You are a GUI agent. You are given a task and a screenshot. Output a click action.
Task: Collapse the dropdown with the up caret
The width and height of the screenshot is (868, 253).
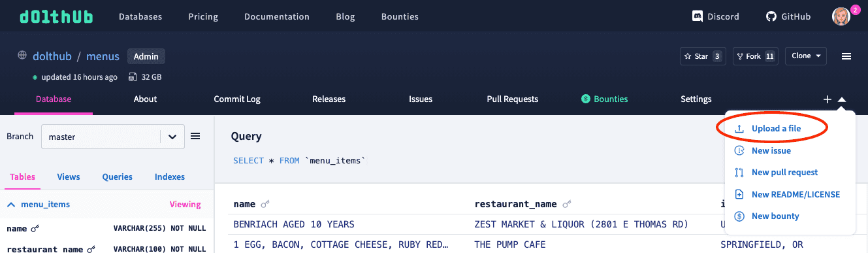tap(842, 99)
